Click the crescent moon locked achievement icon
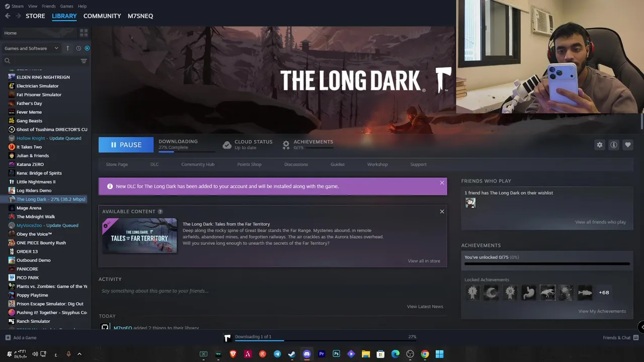Screen dimensions: 644x362 pyautogui.click(x=491, y=293)
